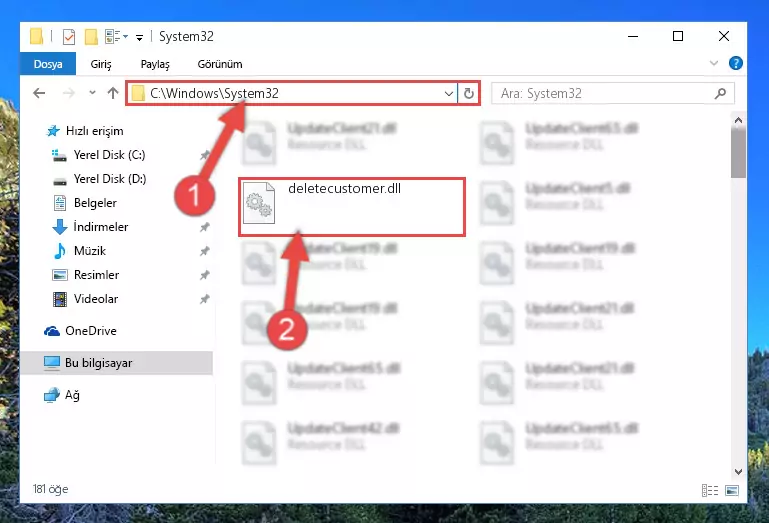The height and width of the screenshot is (523, 769).
Task: Click the Ara: System32 search box
Action: [x=613, y=93]
